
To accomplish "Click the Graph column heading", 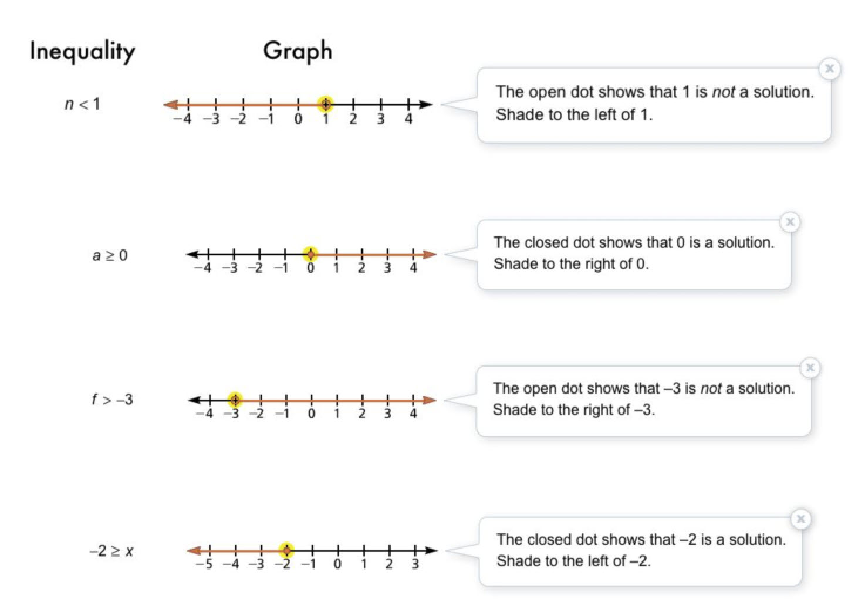I will tap(298, 51).
